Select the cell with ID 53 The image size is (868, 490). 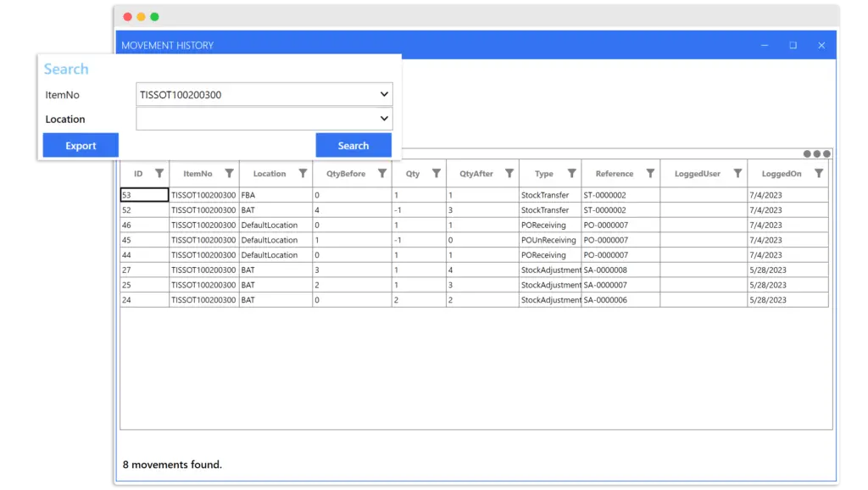[x=144, y=195]
